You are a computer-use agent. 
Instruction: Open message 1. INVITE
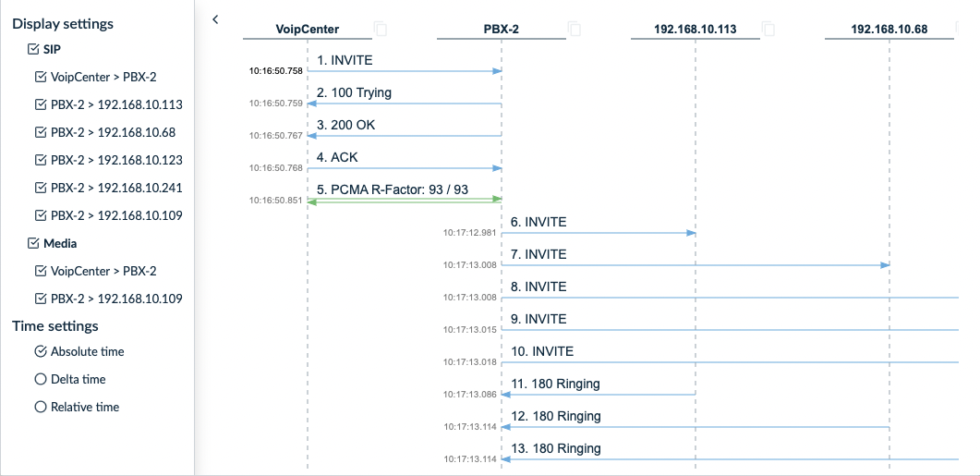(345, 61)
